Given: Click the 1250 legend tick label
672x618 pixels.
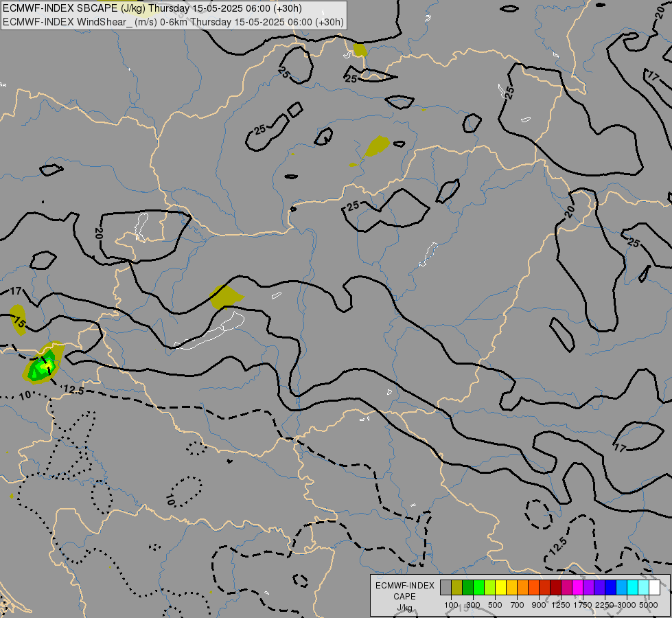Looking at the screenshot, I should (561, 605).
